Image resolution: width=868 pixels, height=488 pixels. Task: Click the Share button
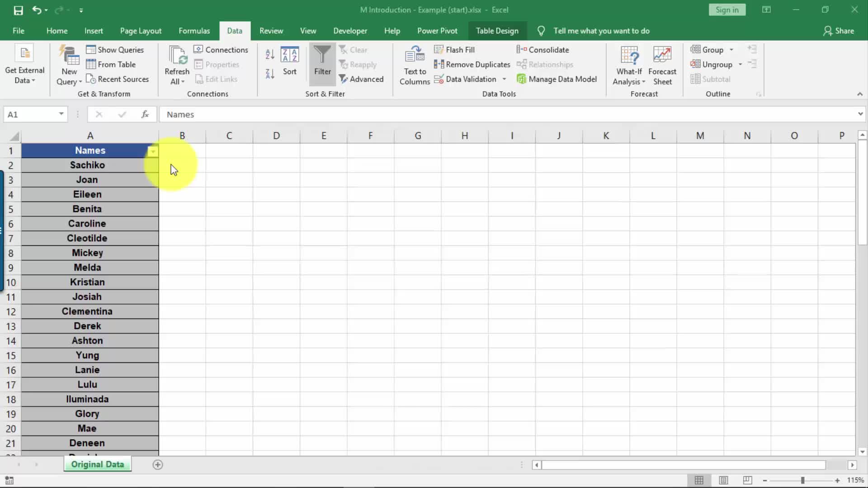839,31
